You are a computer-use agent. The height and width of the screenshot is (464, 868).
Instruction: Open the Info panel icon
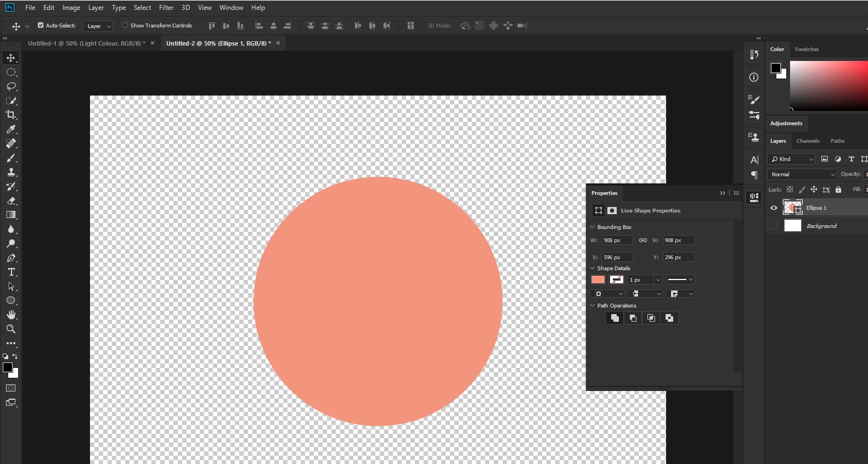click(x=754, y=77)
